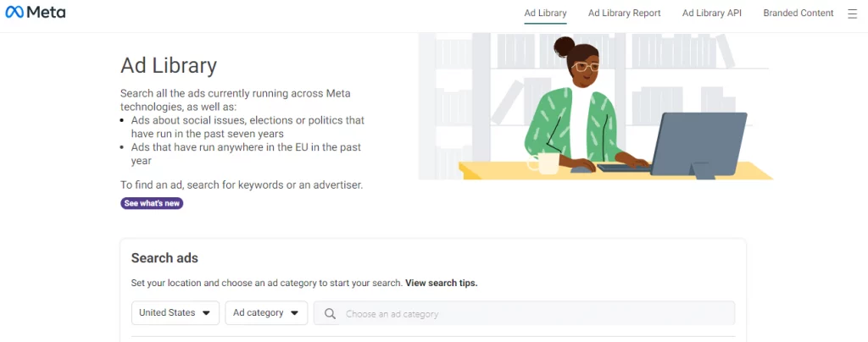
Task: Open the United States location dropdown
Action: (175, 313)
